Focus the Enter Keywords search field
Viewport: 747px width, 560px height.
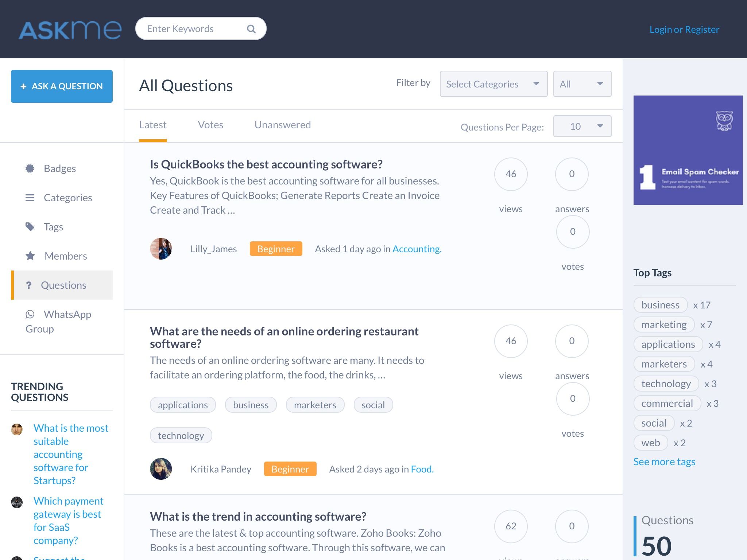(x=201, y=29)
